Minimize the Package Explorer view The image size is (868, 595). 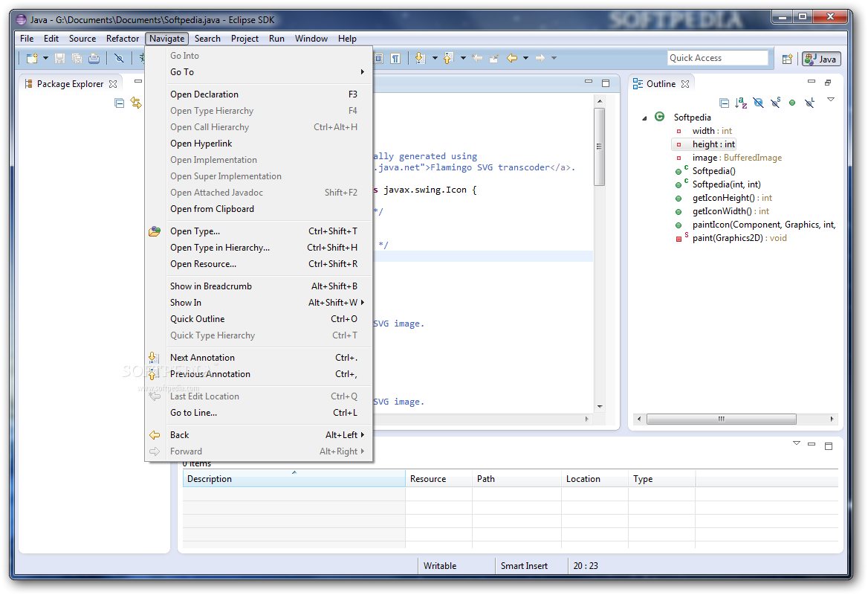tap(137, 81)
